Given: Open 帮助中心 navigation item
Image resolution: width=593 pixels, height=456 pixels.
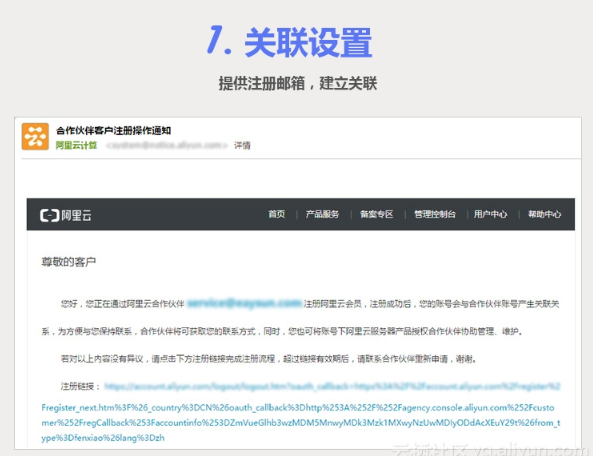Looking at the screenshot, I should pos(545,214).
